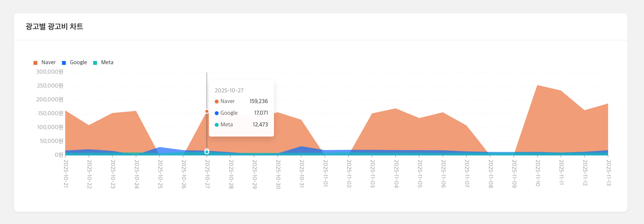Click the teal Meta legend square
Viewport: 644px width, 224px height.
point(95,63)
